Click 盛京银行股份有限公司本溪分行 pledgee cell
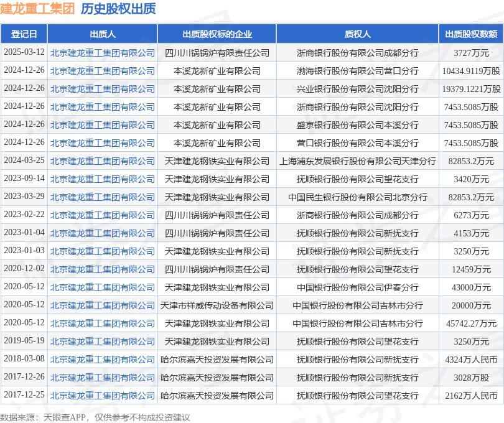 357,124
